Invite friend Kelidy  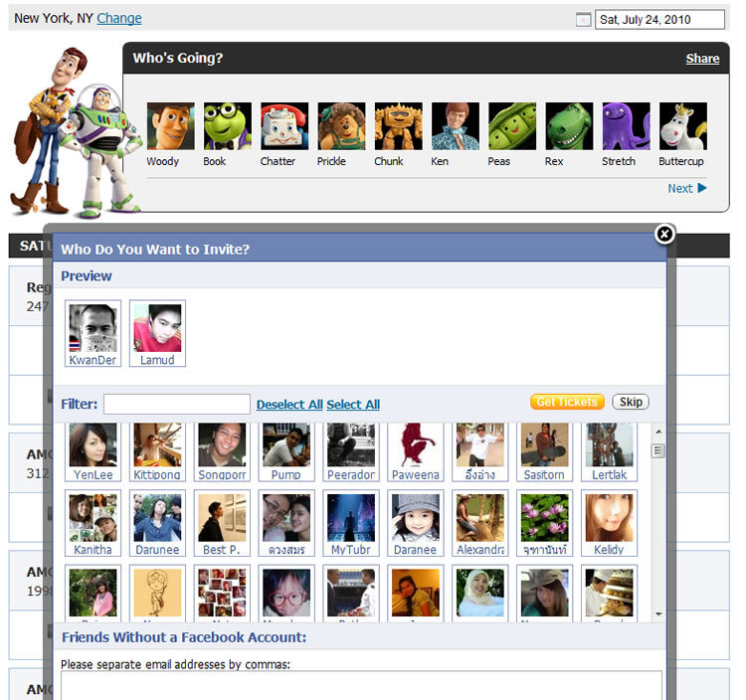[x=609, y=523]
